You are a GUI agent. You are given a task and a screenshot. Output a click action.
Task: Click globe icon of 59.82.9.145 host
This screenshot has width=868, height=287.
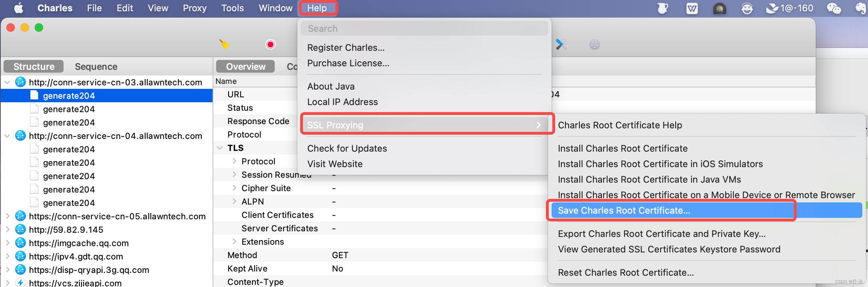coord(20,230)
